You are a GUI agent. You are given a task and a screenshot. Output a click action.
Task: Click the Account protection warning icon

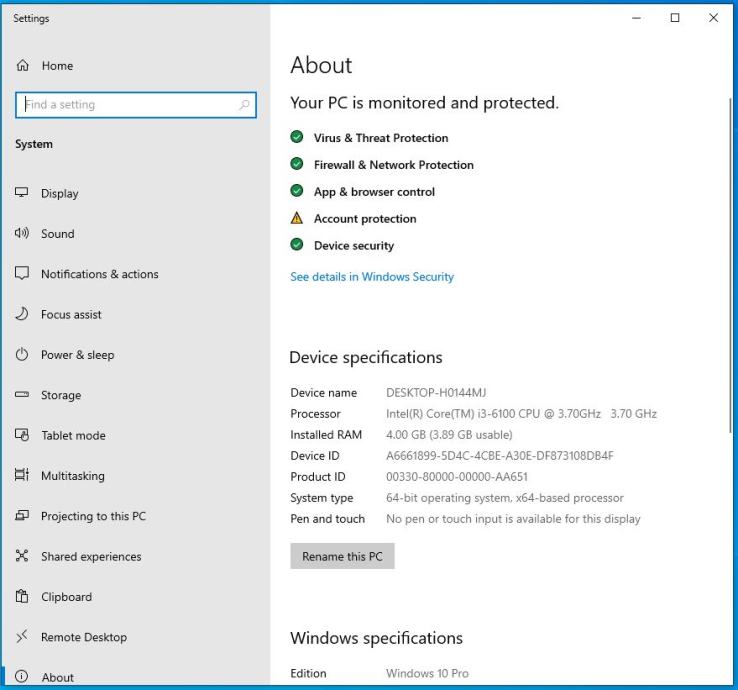point(296,219)
